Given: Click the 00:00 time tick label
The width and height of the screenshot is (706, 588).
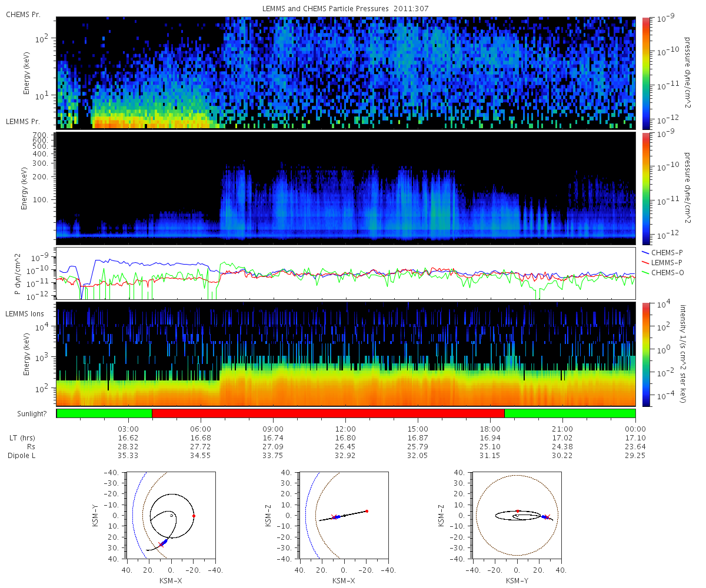Looking at the screenshot, I should click(x=635, y=429).
